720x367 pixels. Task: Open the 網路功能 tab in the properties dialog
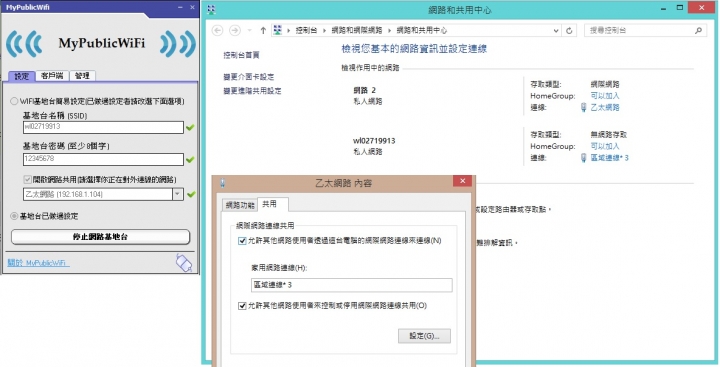(x=240, y=205)
